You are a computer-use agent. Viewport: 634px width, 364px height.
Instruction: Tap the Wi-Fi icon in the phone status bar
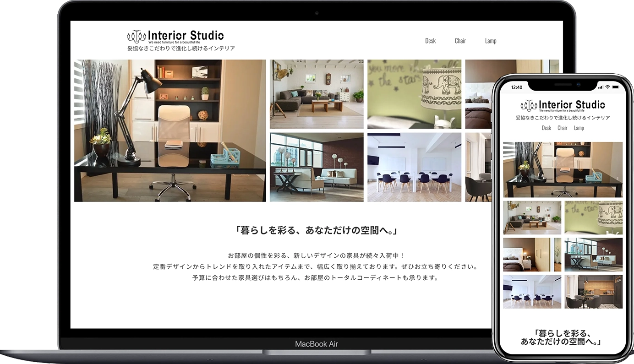tap(607, 87)
